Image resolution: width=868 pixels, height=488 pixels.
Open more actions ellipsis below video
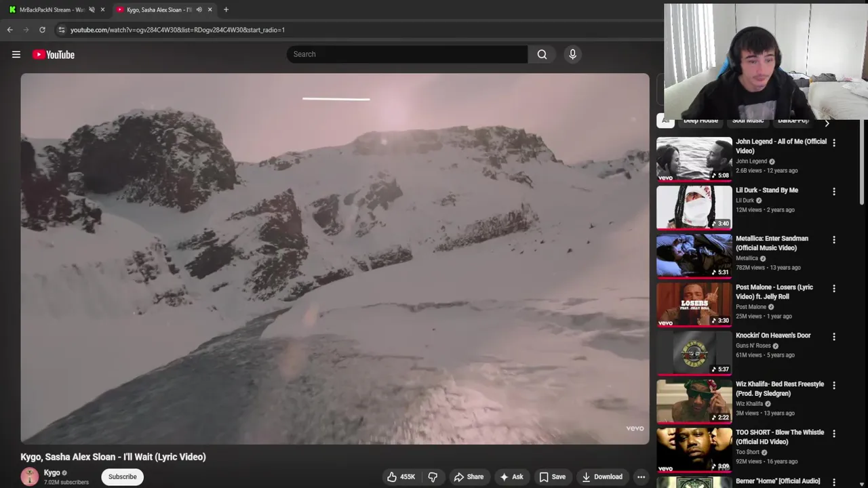tap(641, 476)
